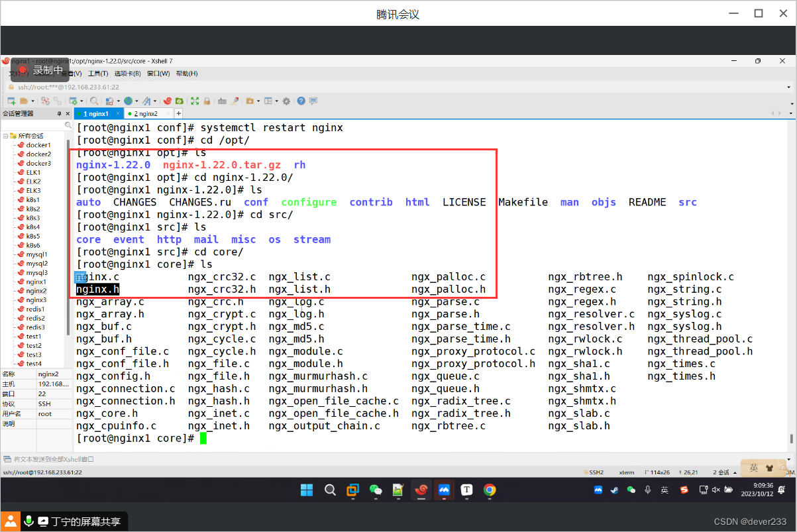The height and width of the screenshot is (532, 797).
Task: Expand the address bar dropdown arrow
Action: click(x=788, y=87)
